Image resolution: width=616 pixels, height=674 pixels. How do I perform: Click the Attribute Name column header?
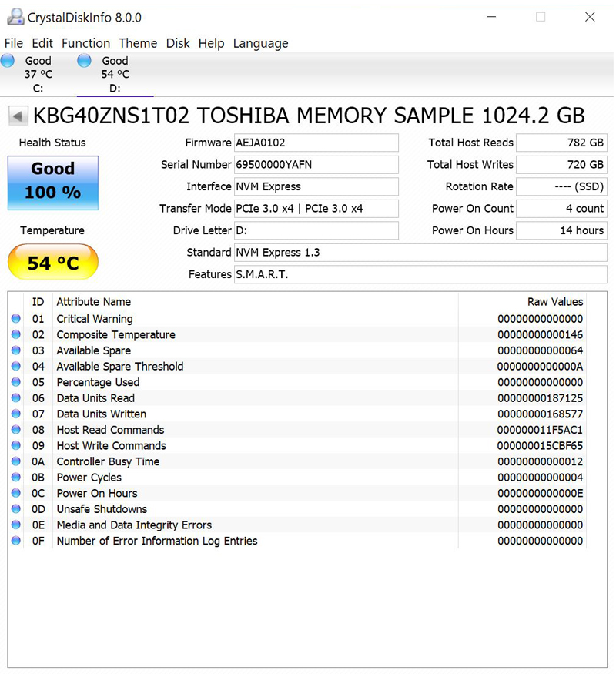tap(256, 302)
